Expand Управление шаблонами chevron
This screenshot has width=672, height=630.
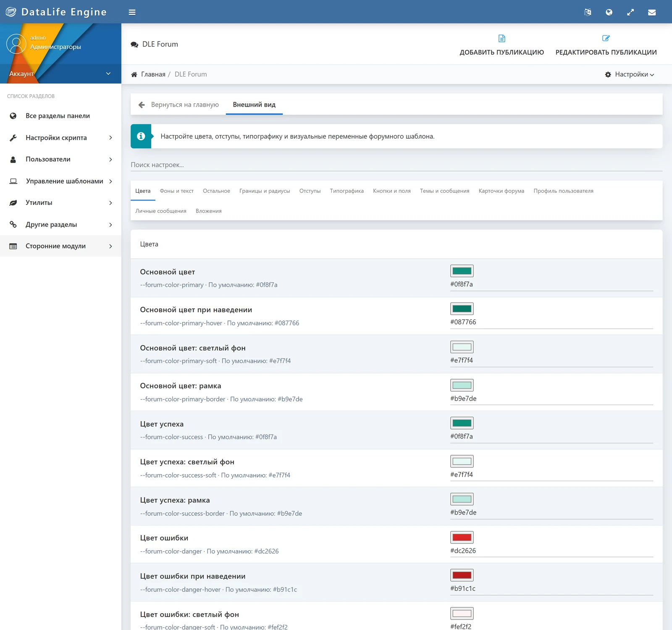coord(110,181)
